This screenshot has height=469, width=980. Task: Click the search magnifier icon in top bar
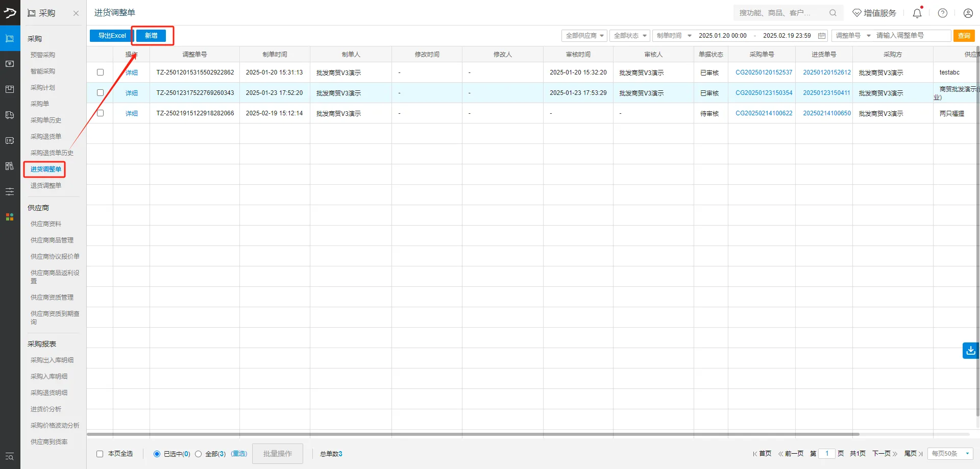point(832,13)
